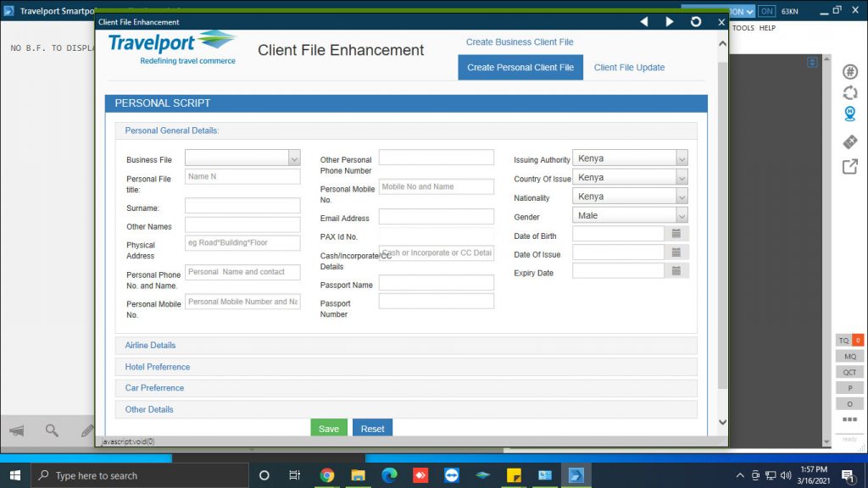Open the three-dots more options in right panel
This screenshot has height=488, width=868.
pyautogui.click(x=849, y=419)
